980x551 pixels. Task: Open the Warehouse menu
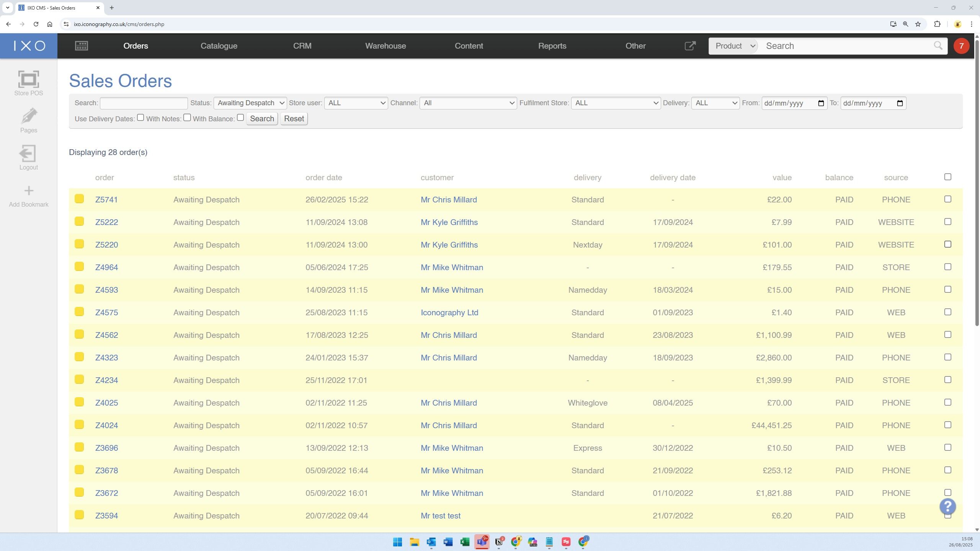click(385, 46)
